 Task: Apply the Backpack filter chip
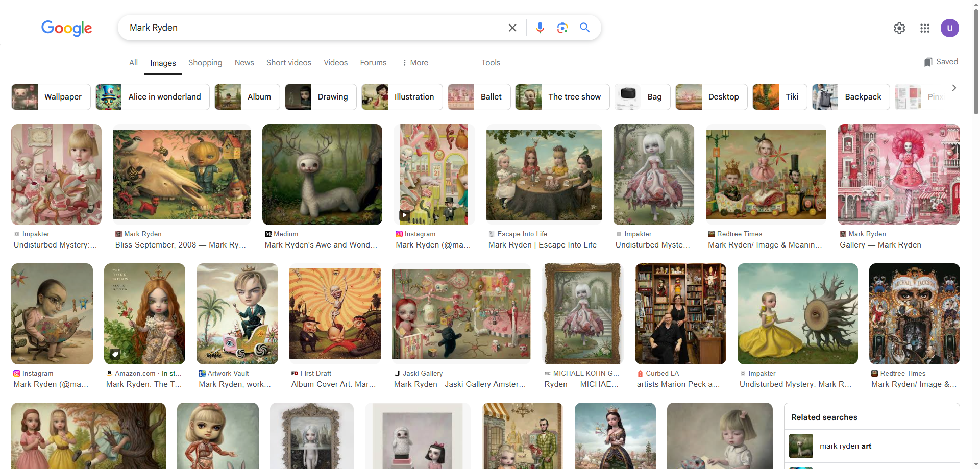pos(851,97)
